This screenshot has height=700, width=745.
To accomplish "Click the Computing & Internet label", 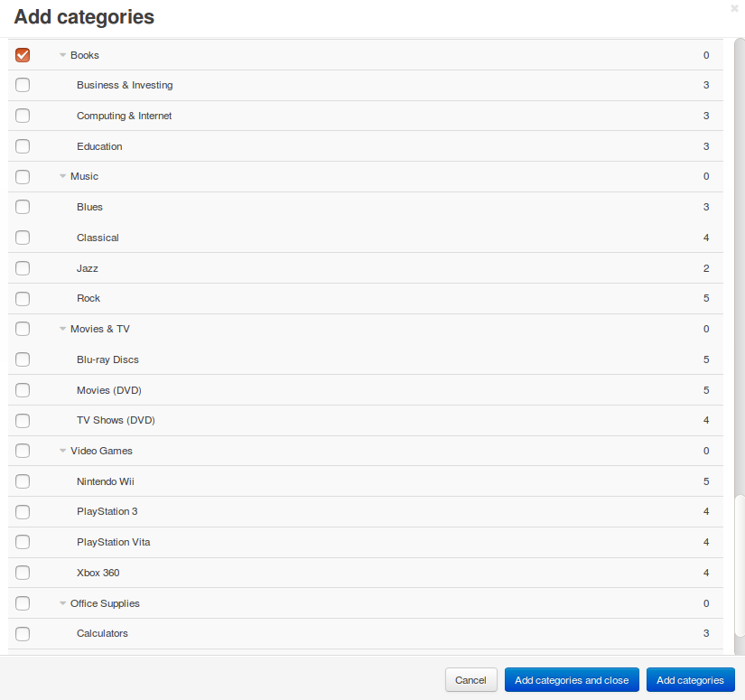I will [124, 116].
